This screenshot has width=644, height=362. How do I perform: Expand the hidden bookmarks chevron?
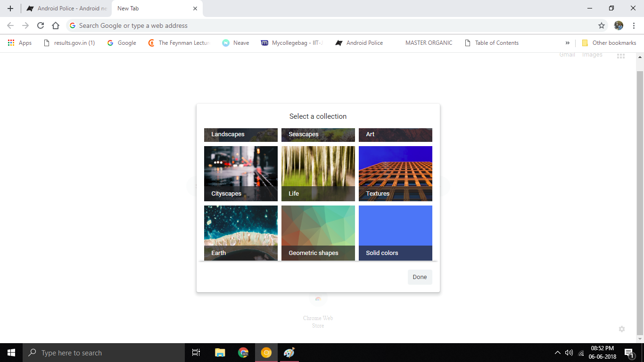click(x=567, y=43)
